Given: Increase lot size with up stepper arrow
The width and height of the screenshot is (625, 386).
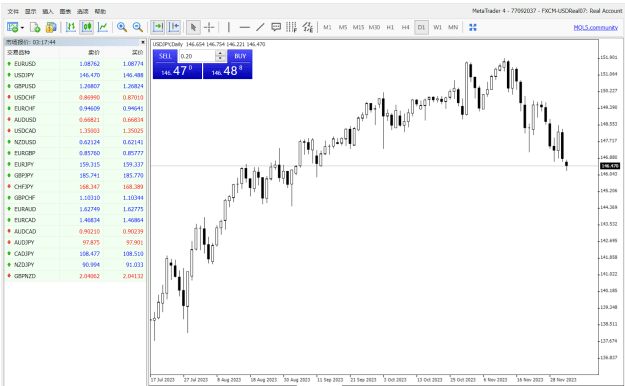Looking at the screenshot, I should click(x=220, y=53).
